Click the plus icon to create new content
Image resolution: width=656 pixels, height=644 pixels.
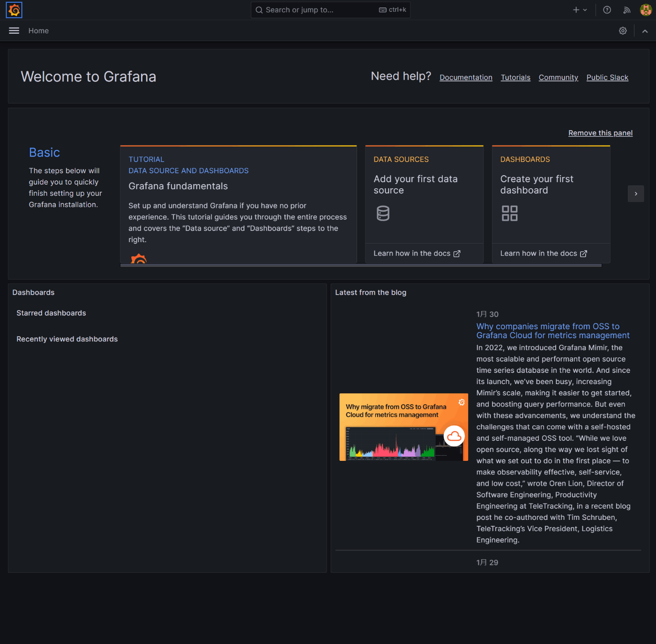coord(575,9)
